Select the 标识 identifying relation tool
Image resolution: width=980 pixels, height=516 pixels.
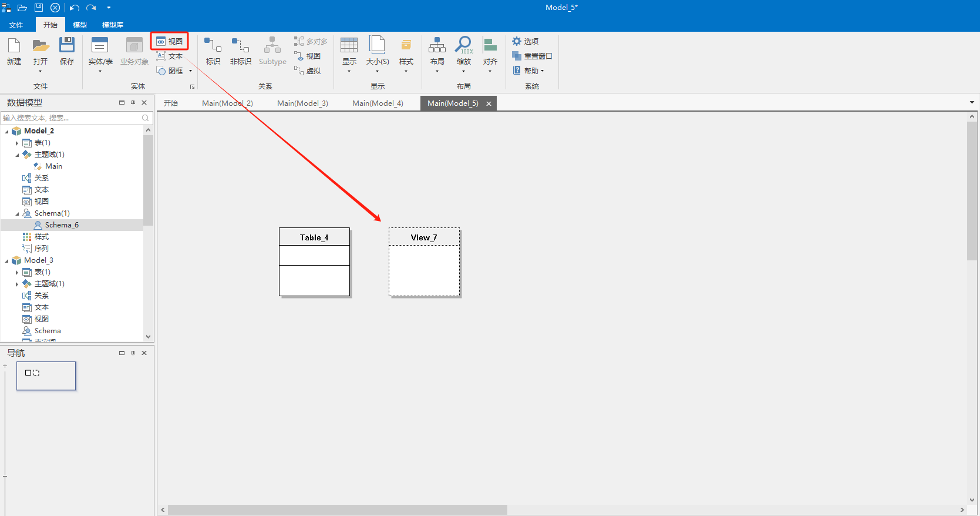pyautogui.click(x=213, y=51)
